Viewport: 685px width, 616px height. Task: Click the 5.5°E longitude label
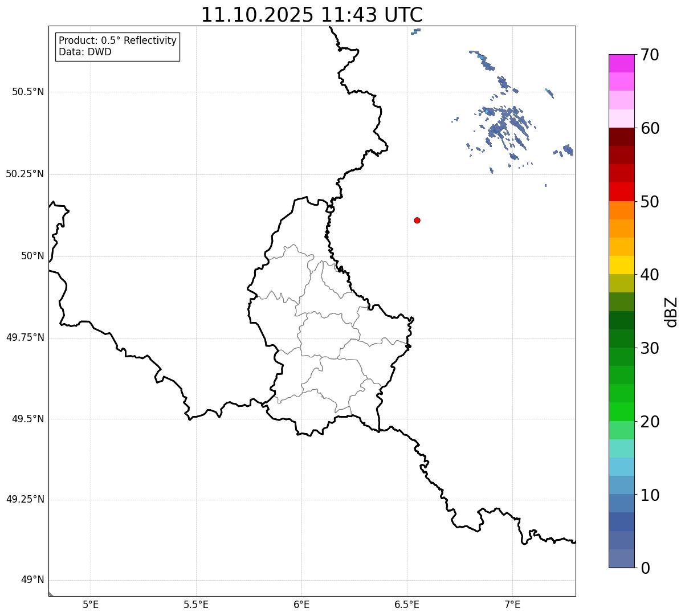click(x=196, y=604)
